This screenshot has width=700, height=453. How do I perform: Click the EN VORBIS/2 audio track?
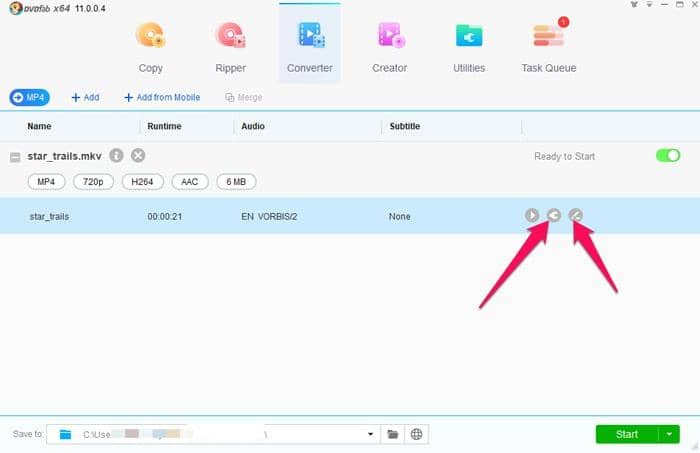(x=269, y=216)
